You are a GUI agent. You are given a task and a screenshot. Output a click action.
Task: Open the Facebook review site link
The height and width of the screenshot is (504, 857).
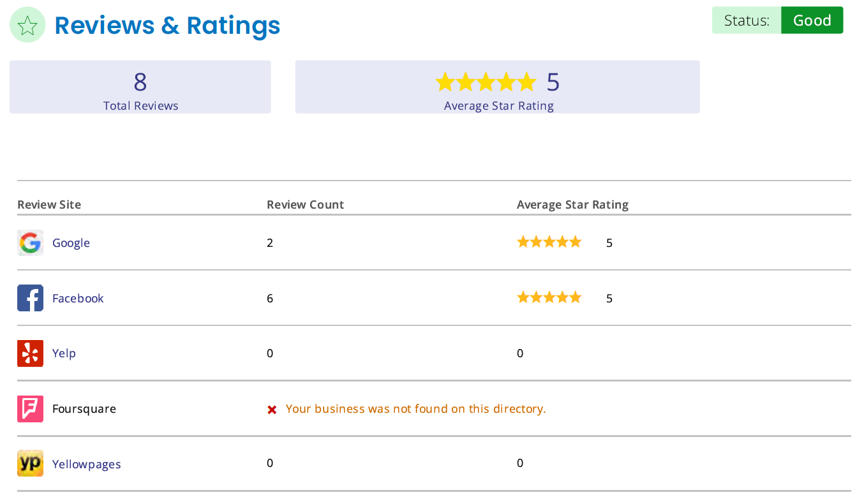pos(78,298)
